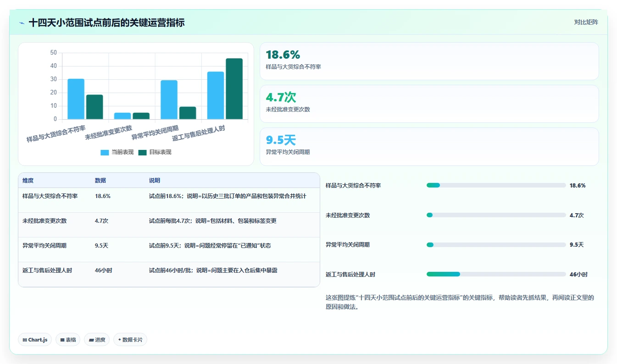The width and height of the screenshot is (617, 364).
Task: Click the lightning icon beside the title
Action: coord(22,22)
